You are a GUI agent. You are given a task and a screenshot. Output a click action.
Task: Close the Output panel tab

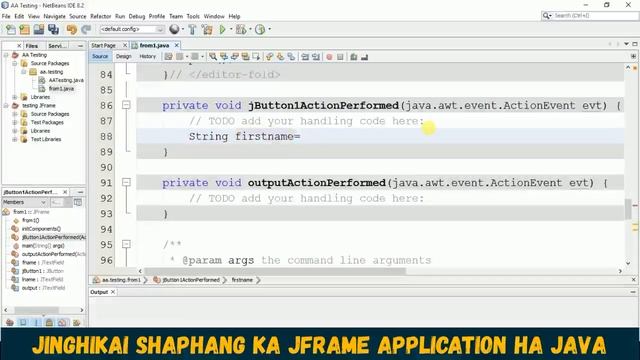tap(113, 292)
